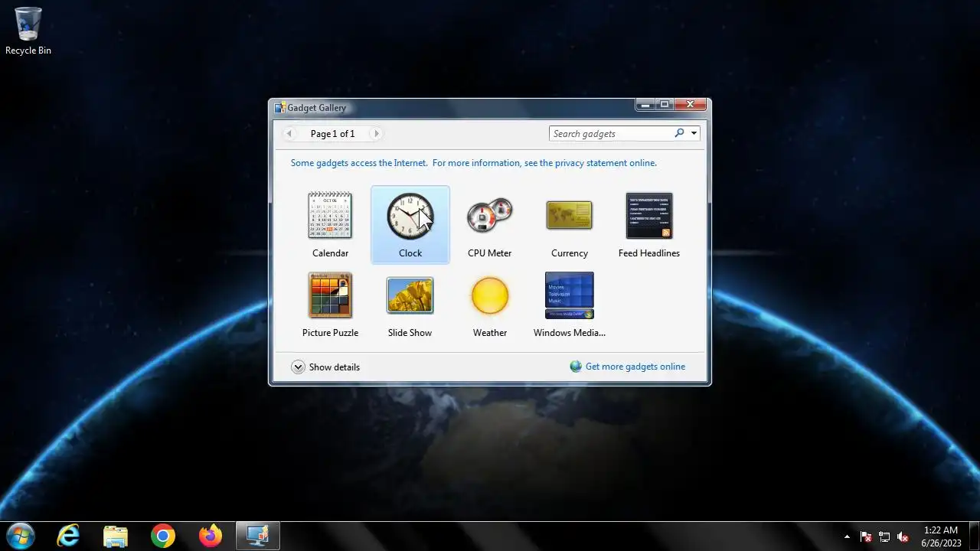Viewport: 980px width, 551px height.
Task: Click Show desktop button at taskbar end
Action: [x=974, y=536]
